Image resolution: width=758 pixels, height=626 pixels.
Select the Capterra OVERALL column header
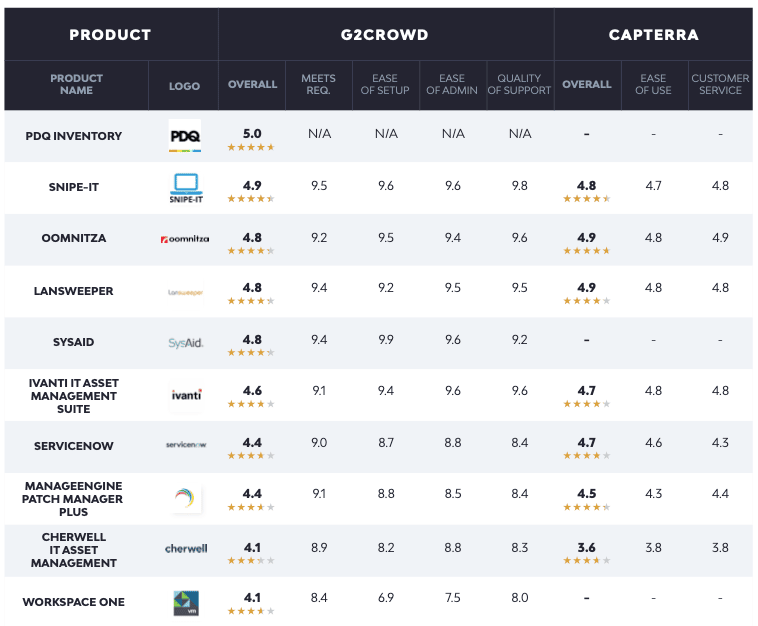[587, 84]
